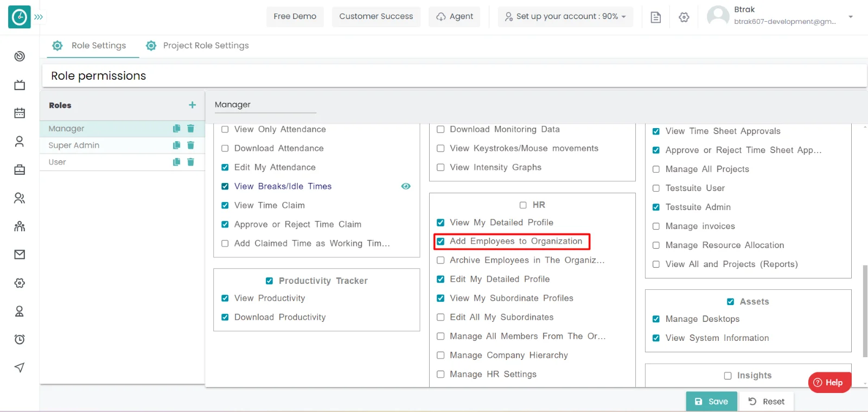Add a new role with plus icon

point(192,105)
